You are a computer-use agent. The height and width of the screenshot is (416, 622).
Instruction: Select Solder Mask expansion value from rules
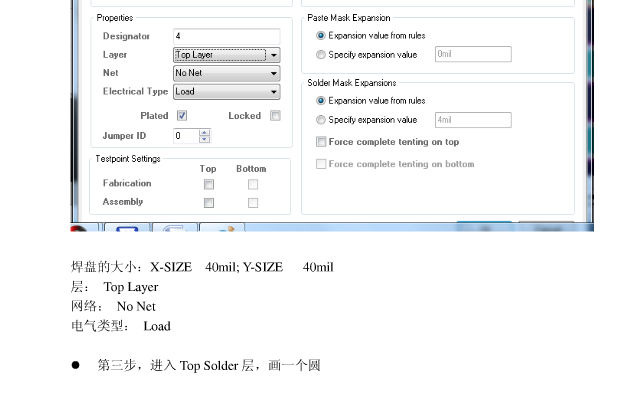pos(321,101)
